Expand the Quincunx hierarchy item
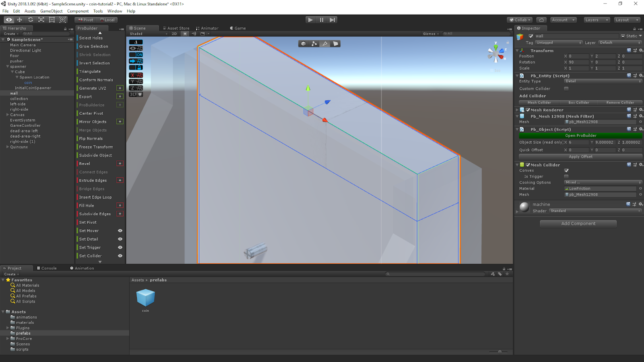Screen dimensions: 644x362 (x=8, y=147)
